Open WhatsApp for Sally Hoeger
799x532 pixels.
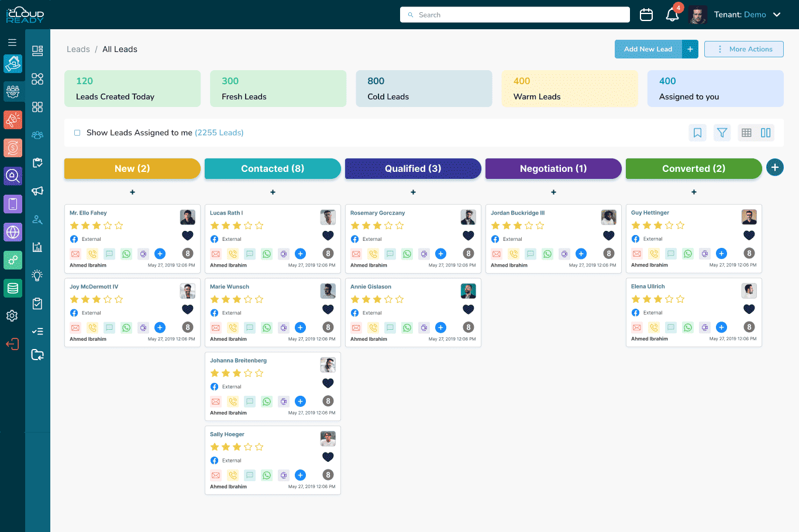[x=267, y=475]
